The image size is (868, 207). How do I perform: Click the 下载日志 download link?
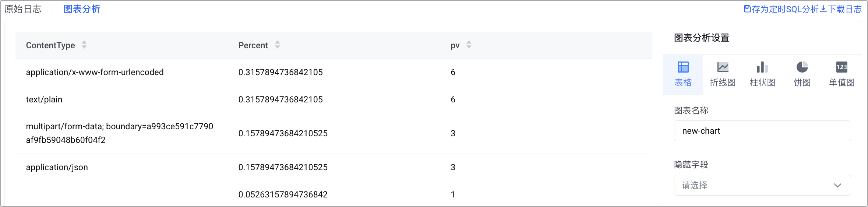coord(841,9)
